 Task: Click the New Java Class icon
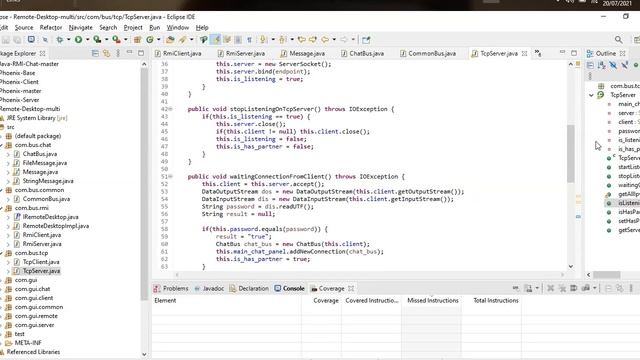pos(150,40)
